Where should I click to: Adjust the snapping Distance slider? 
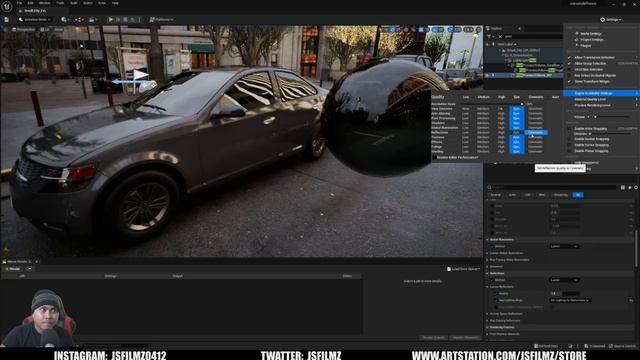point(611,133)
